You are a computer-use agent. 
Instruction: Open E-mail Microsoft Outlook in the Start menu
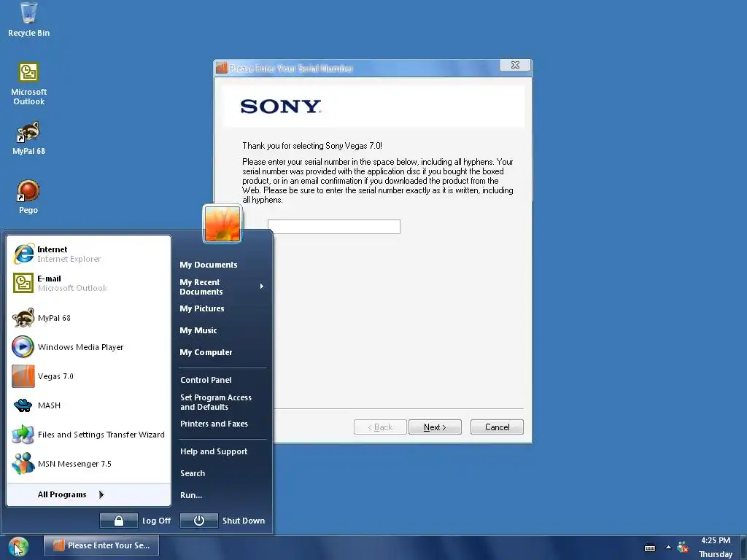coord(88,283)
